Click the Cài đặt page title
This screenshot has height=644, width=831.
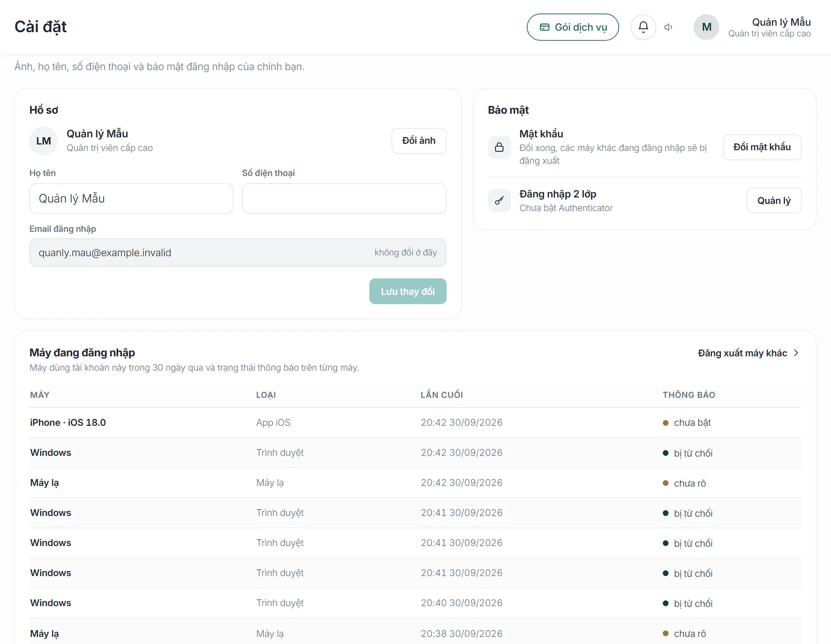pyautogui.click(x=41, y=26)
